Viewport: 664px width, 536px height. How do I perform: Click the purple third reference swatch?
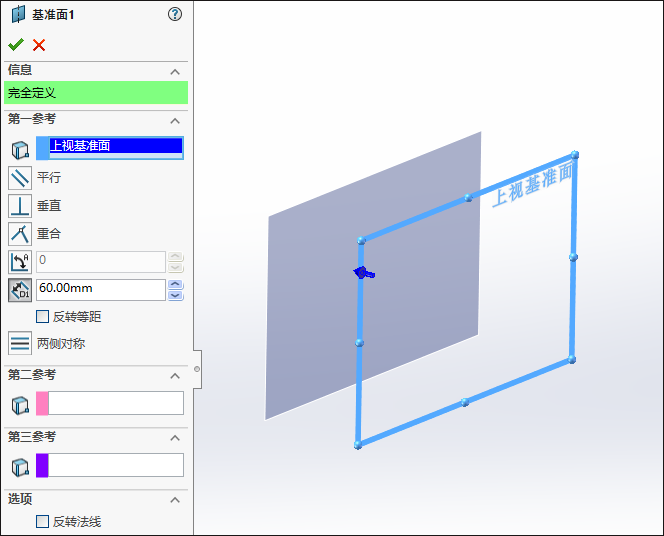[42, 465]
